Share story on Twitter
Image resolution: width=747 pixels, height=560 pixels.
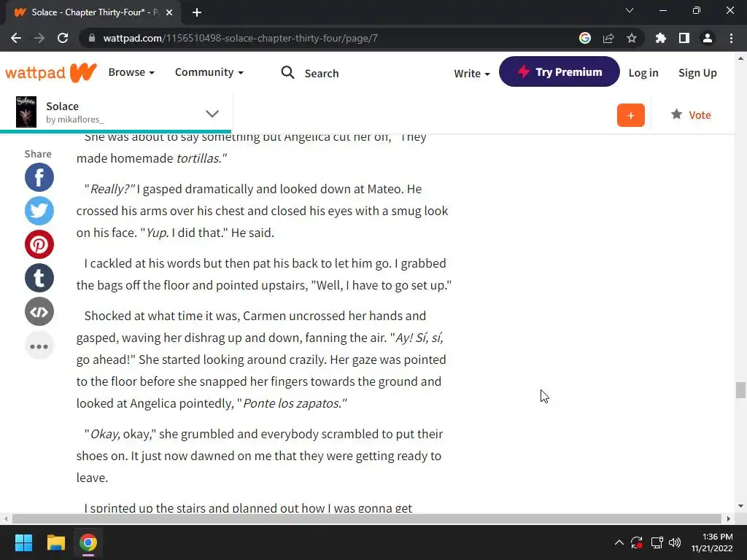39,211
